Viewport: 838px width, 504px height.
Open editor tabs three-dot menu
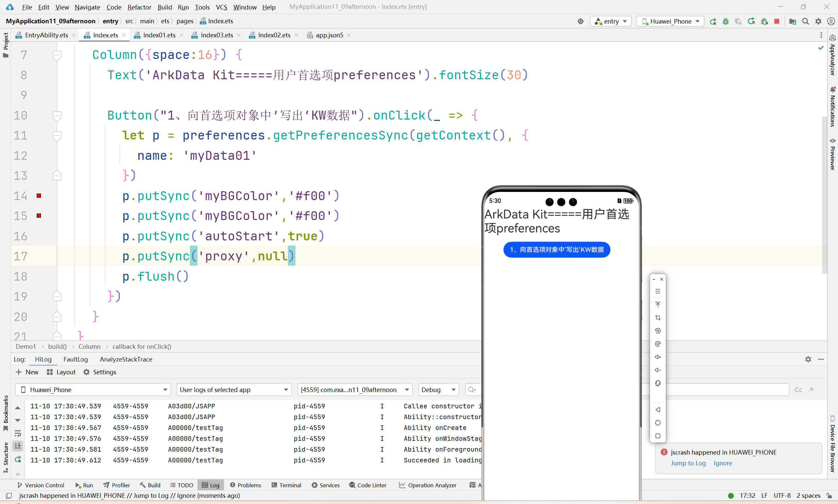click(x=821, y=35)
